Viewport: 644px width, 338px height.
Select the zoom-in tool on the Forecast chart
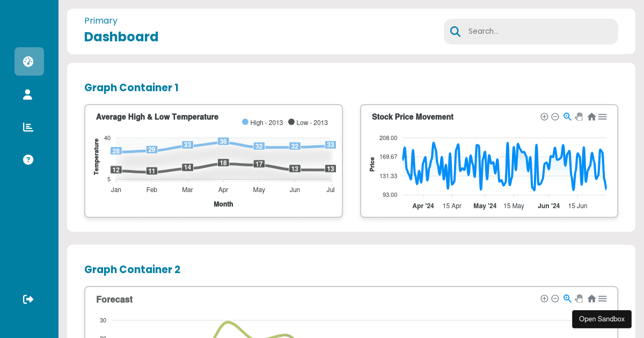point(544,298)
